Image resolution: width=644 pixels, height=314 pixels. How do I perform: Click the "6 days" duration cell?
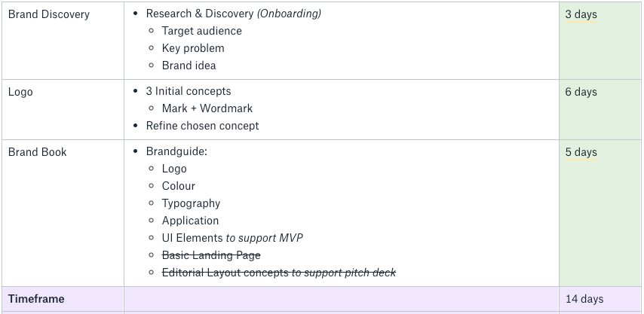tap(581, 92)
